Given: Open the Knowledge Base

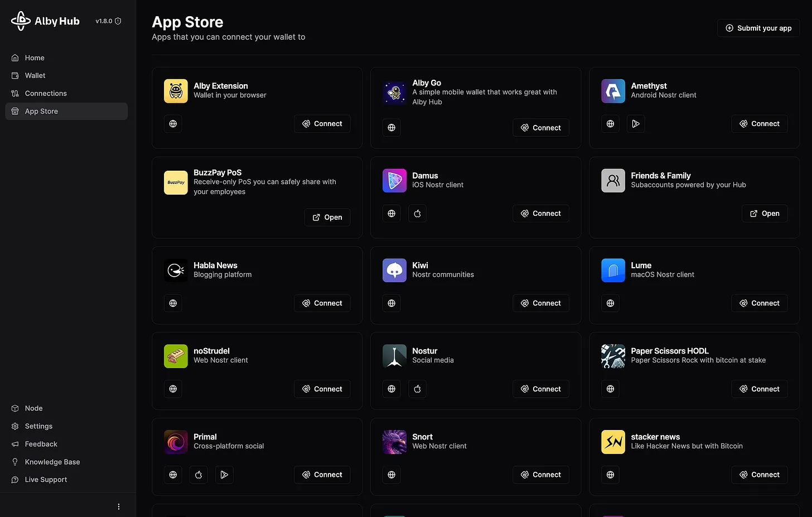Looking at the screenshot, I should (x=66, y=462).
